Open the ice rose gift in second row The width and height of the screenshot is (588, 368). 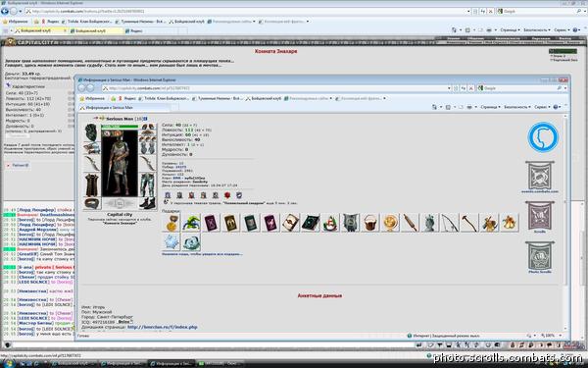(x=191, y=241)
